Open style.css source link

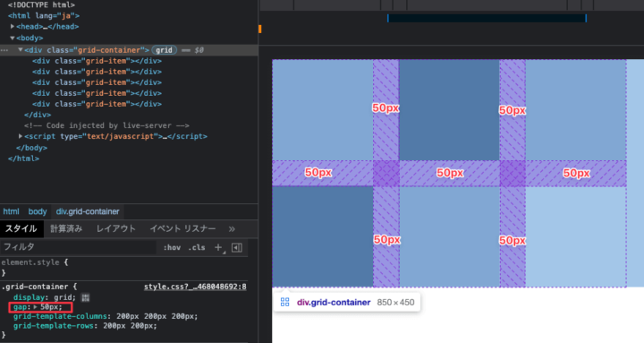[195, 287]
